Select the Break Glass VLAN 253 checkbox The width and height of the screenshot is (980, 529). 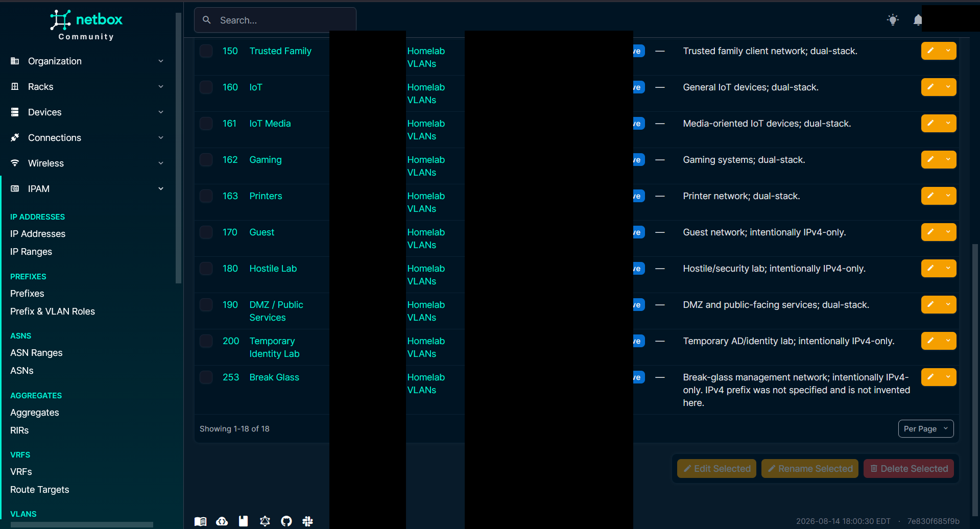206,377
